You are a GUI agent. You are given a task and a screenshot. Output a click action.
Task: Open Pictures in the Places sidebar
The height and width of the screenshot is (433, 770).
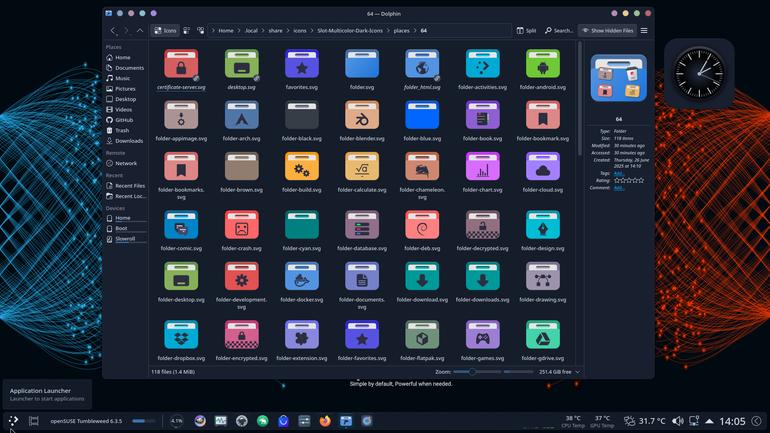[121, 89]
